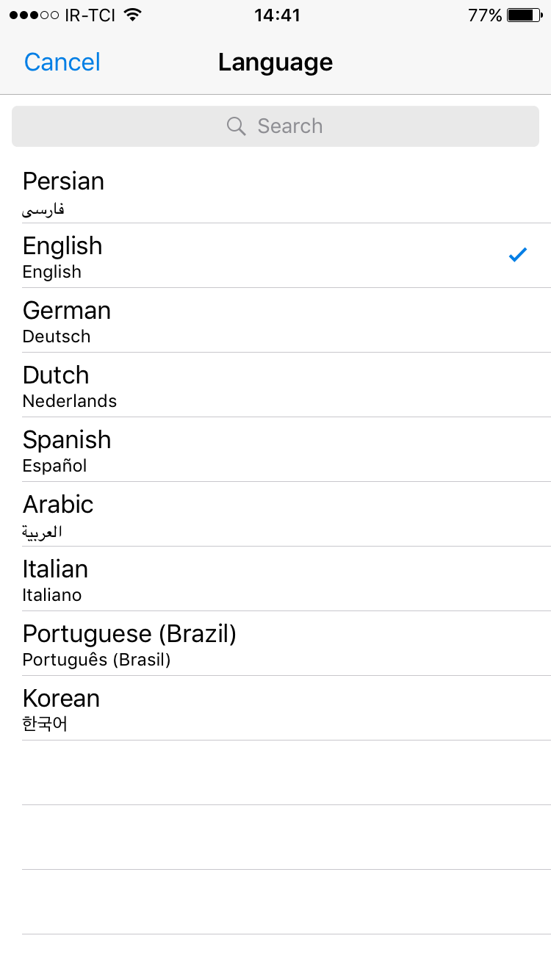551x980 pixels.
Task: Choose the English language row
Action: 275,256
